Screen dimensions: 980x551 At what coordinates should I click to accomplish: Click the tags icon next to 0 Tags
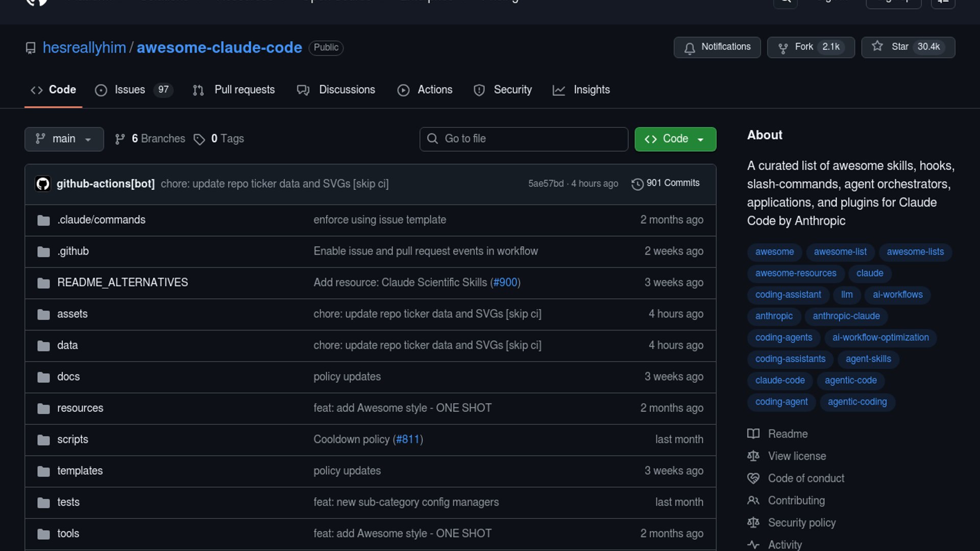click(199, 139)
